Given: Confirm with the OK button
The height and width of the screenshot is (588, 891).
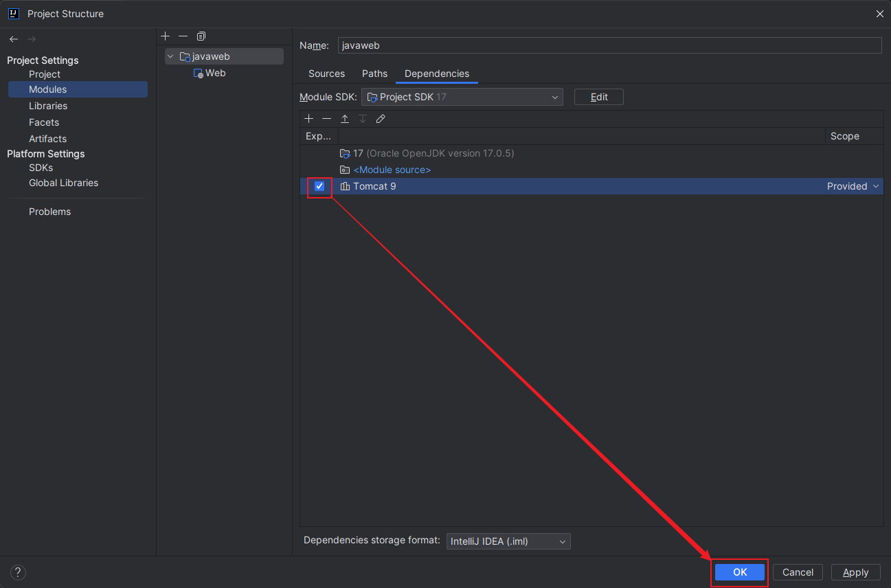Looking at the screenshot, I should [740, 572].
